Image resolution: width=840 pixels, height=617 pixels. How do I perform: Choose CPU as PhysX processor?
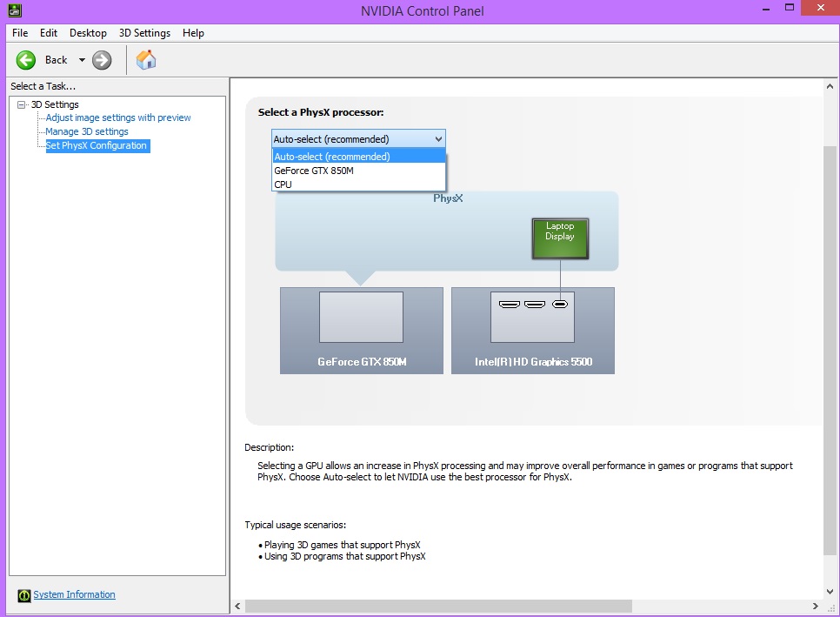pos(358,184)
